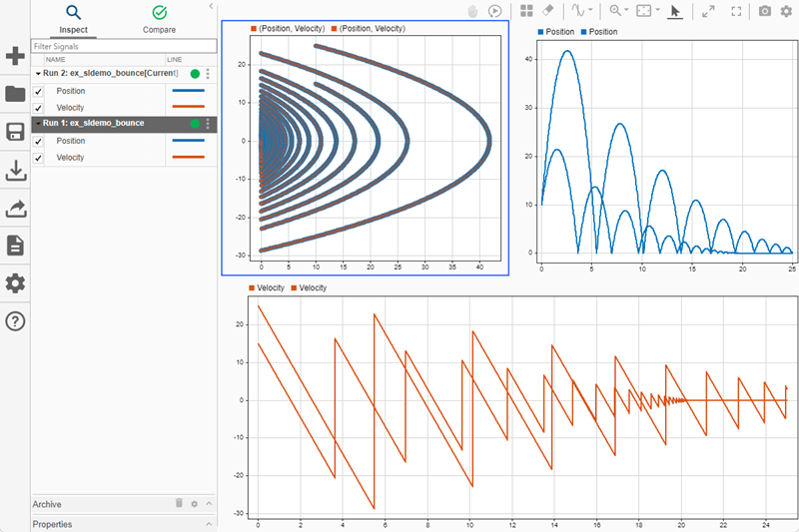This screenshot has height=532, width=799.
Task: Expand the Properties panel chevron
Action: [x=209, y=524]
